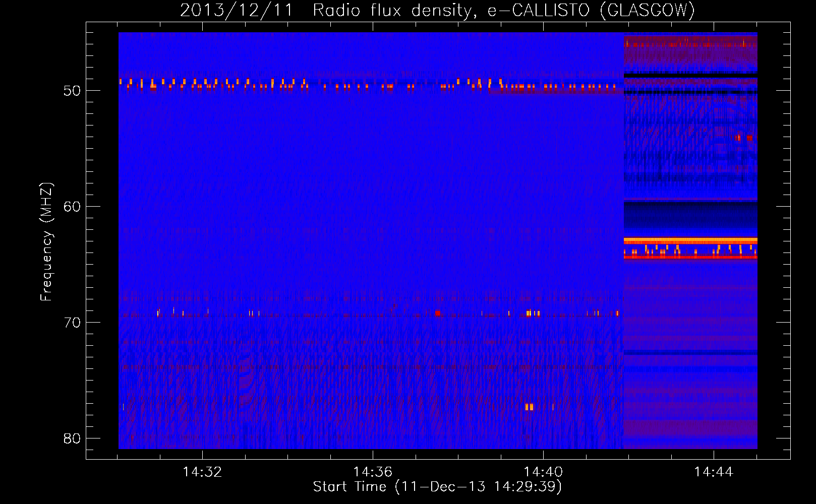The image size is (816, 504).
Task: Select the 14:44 time tick label
Action: point(714,472)
